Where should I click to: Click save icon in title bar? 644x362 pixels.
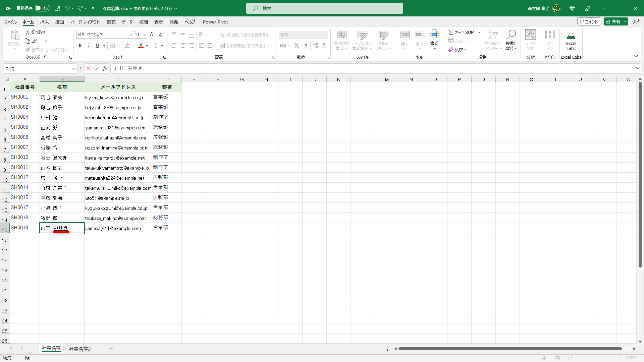(57, 8)
